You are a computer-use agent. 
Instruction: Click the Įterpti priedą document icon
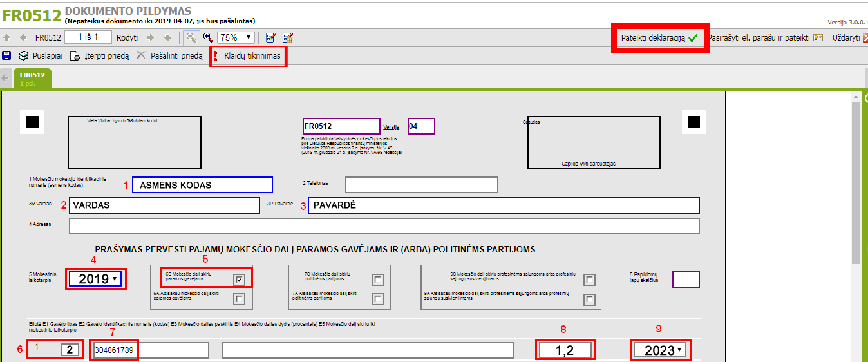[x=75, y=56]
